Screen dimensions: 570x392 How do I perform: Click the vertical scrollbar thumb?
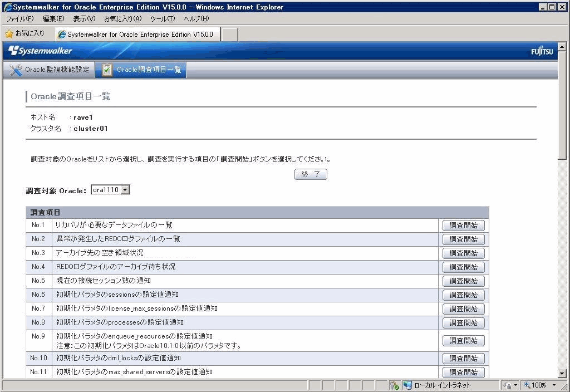pyautogui.click(x=562, y=105)
